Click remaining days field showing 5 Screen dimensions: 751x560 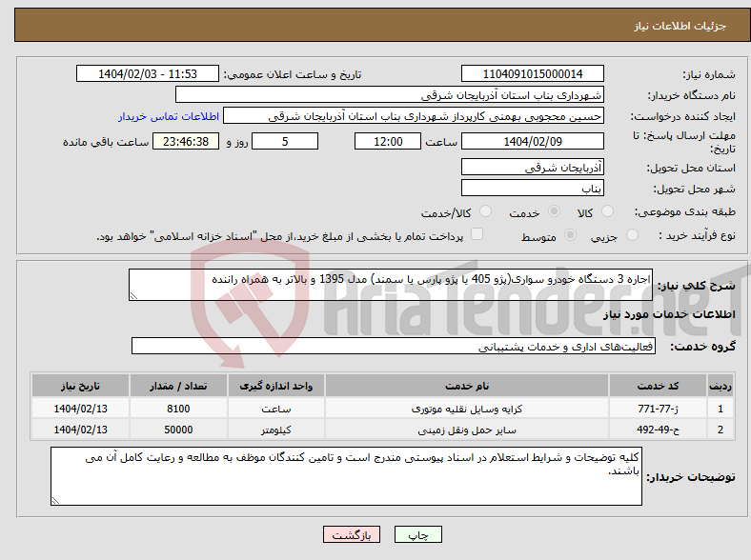coord(285,141)
